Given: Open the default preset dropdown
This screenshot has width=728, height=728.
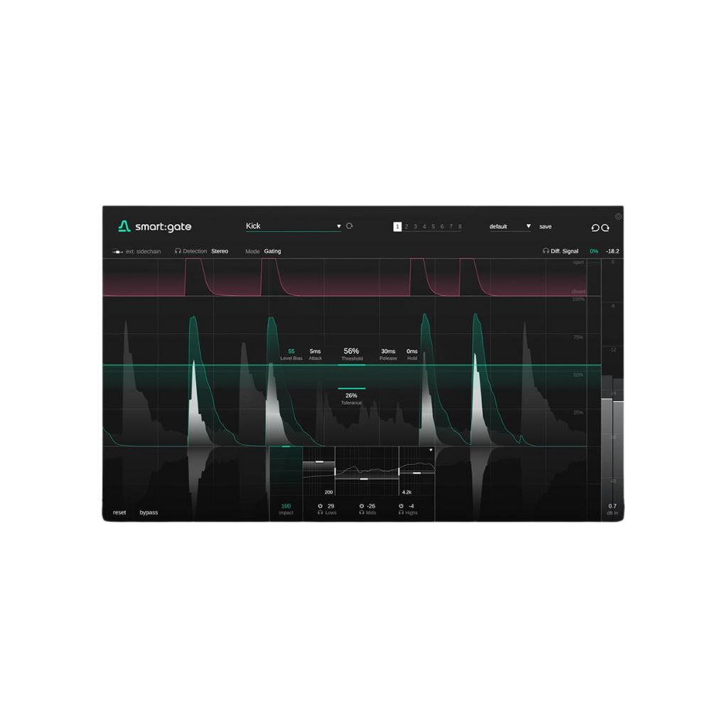Looking at the screenshot, I should [x=510, y=227].
